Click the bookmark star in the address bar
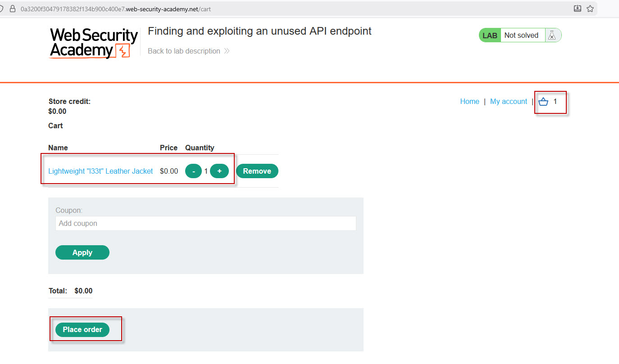 click(x=590, y=9)
